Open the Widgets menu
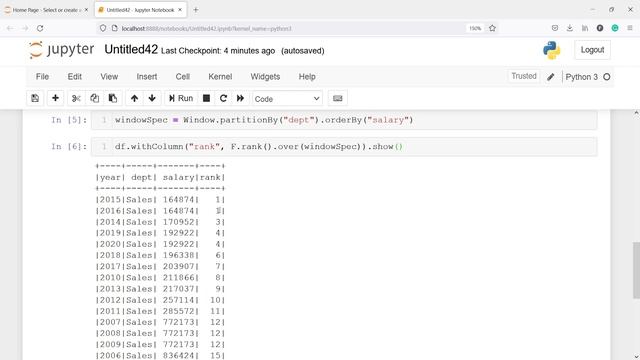Screen dimensions: 640x360 [x=265, y=77]
